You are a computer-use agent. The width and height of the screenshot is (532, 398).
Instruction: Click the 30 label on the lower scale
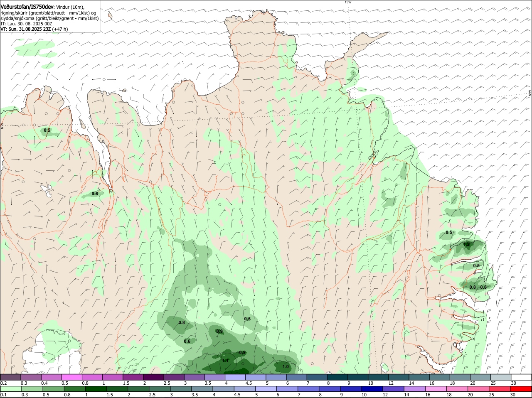(x=513, y=395)
